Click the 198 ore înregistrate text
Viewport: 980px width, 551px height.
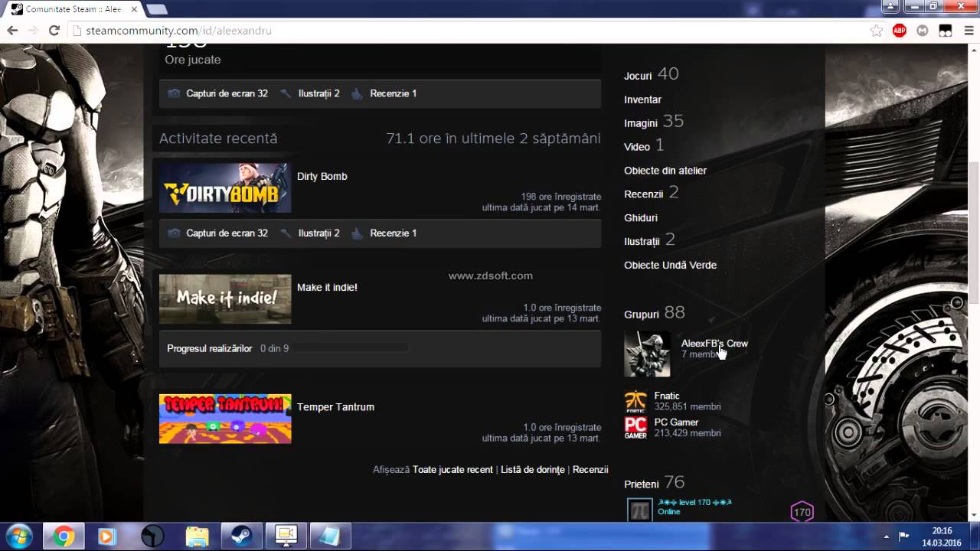(x=561, y=197)
